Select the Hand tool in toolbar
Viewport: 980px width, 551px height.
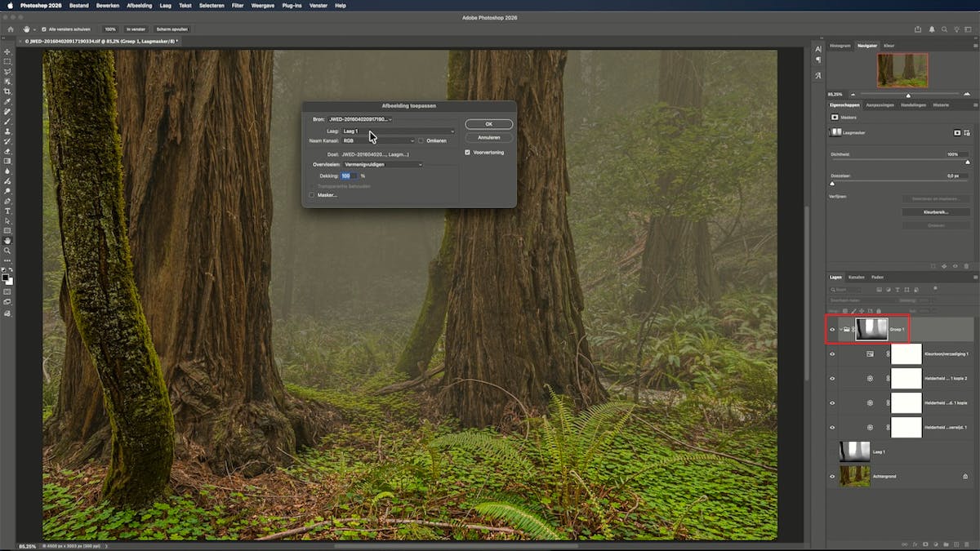tap(7, 241)
